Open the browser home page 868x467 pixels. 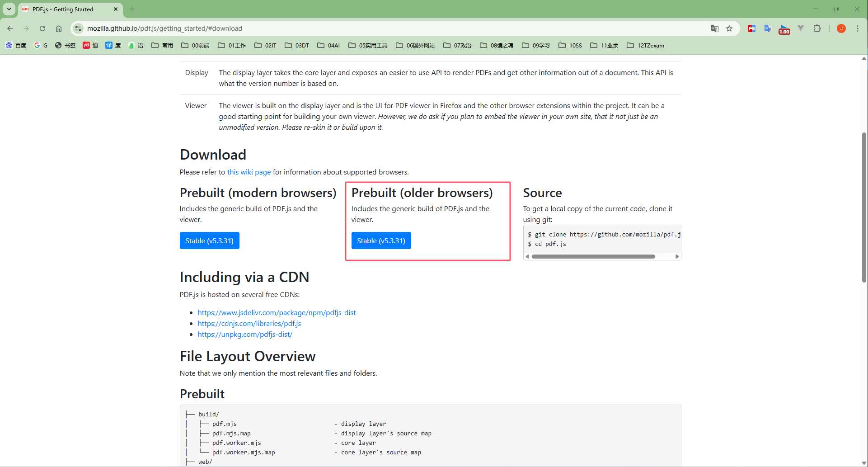(x=59, y=28)
